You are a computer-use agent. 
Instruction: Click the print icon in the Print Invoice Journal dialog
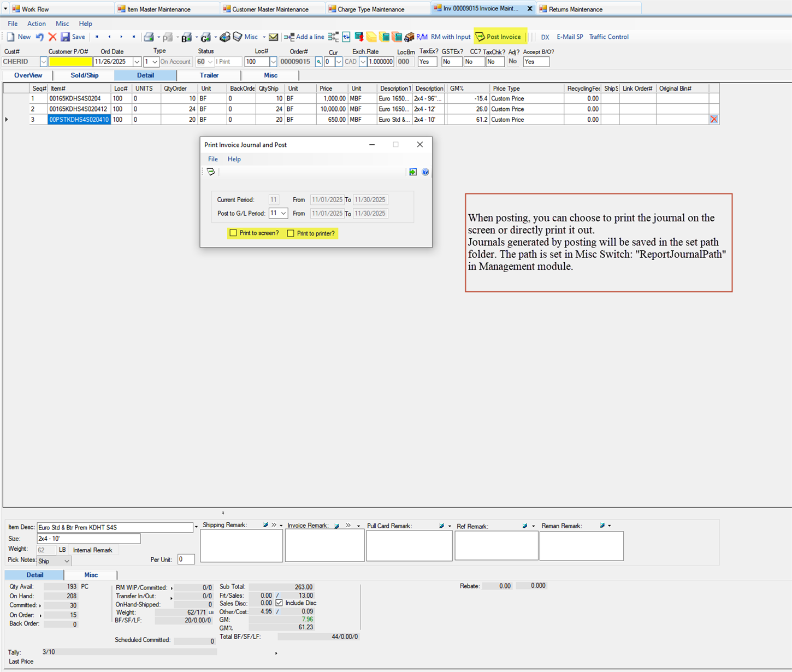point(211,172)
